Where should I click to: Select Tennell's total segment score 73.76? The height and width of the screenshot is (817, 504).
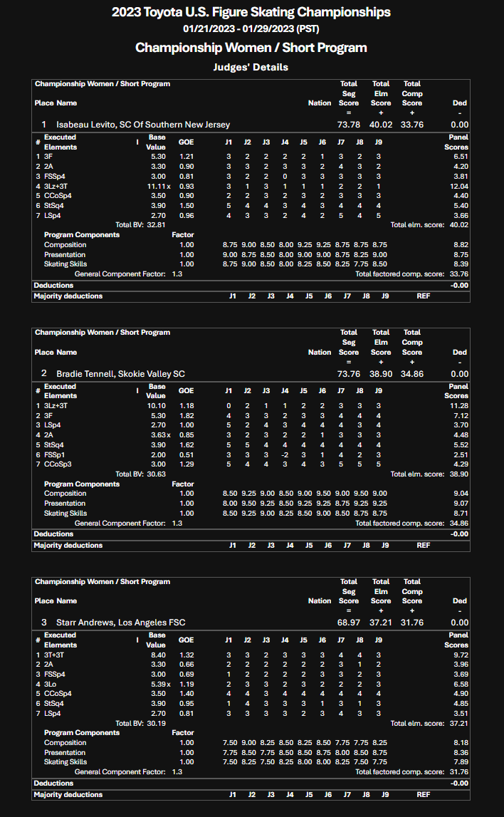click(x=348, y=373)
